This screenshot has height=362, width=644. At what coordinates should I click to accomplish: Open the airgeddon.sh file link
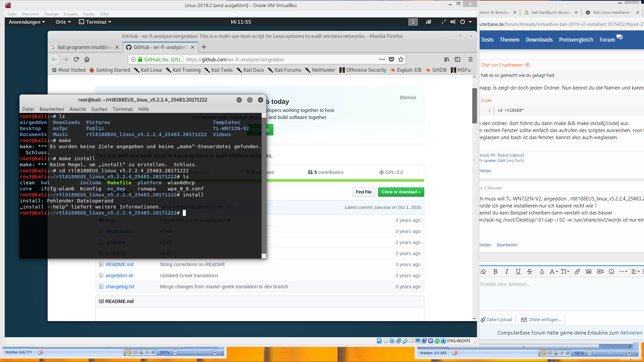pos(119,276)
